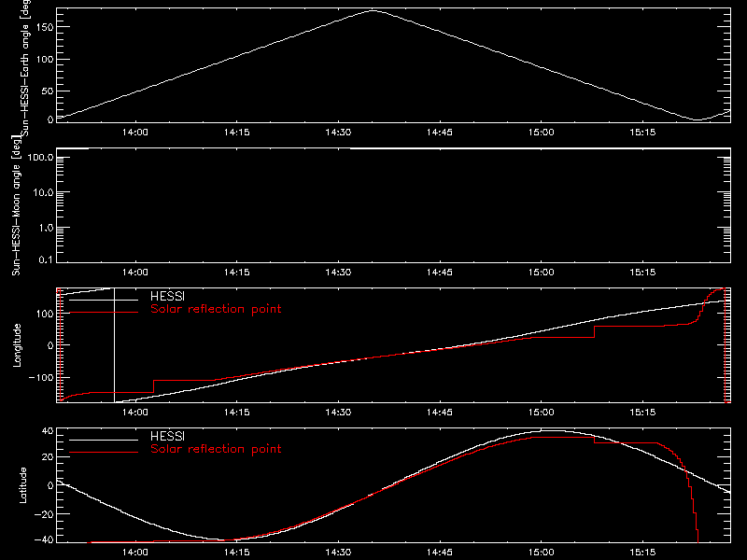This screenshot has height=560, width=747.
Task: Click the 50 tick label on Earth angle plot
Action: [48, 91]
